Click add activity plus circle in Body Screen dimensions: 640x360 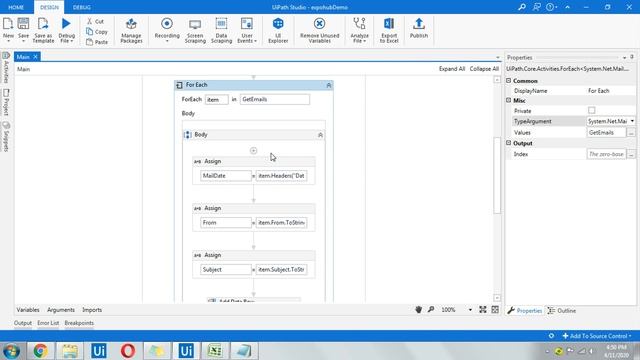tap(253, 151)
